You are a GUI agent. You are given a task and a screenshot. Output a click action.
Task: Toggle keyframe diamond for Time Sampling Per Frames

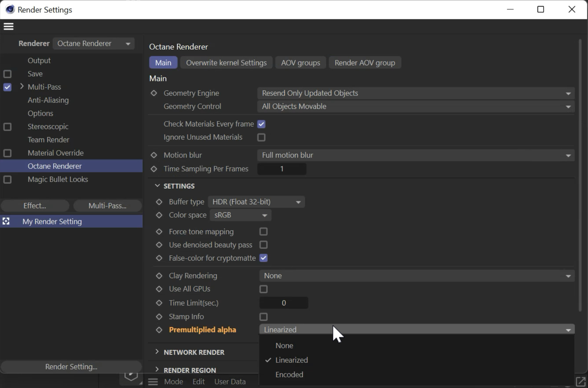[x=154, y=169]
